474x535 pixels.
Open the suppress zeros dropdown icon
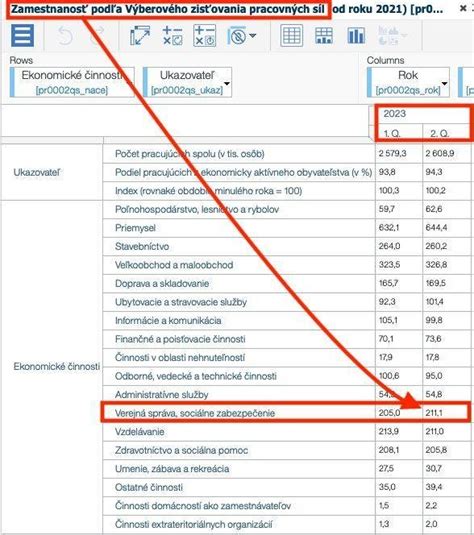coord(242,35)
